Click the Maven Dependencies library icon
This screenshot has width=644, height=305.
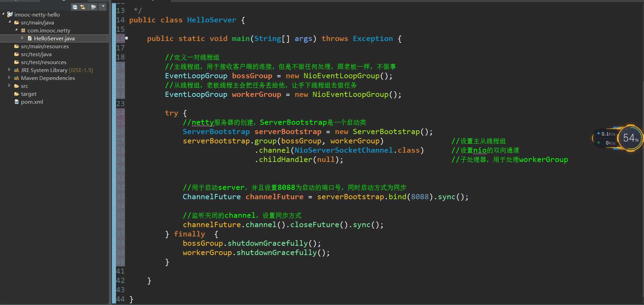click(x=17, y=78)
